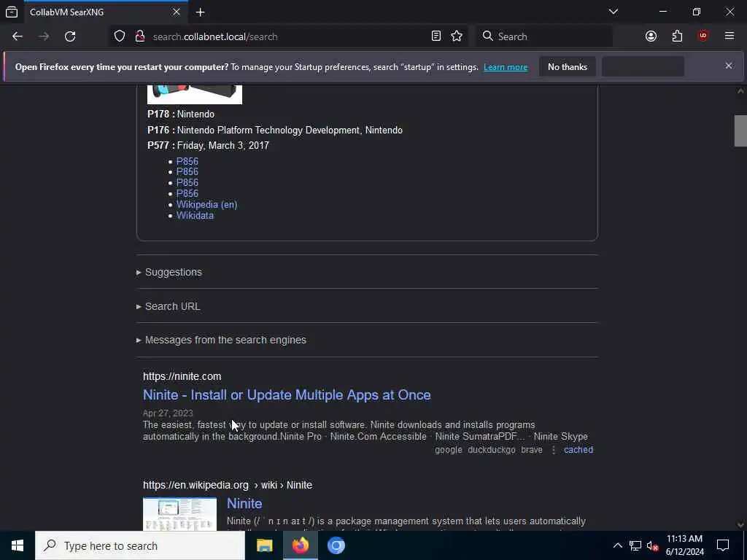
Task: Open Chromium icon in taskbar
Action: 336,545
